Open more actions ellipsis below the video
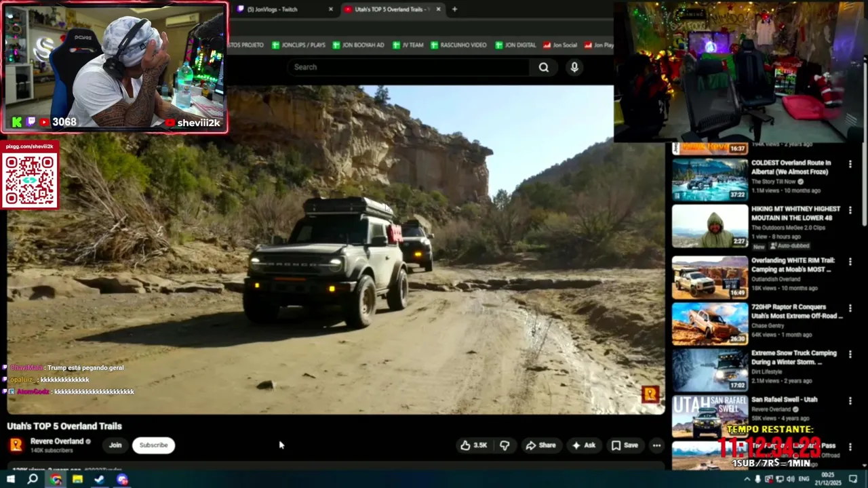The width and height of the screenshot is (868, 488). tap(656, 445)
